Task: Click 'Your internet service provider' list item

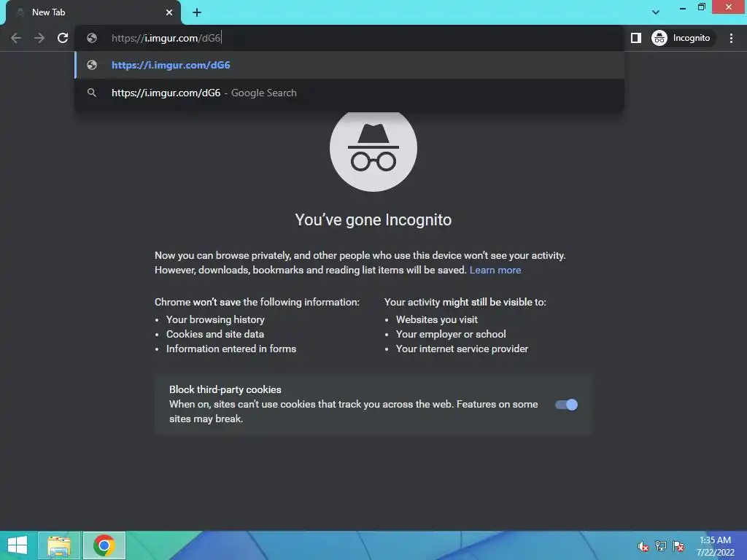Action: [462, 349]
